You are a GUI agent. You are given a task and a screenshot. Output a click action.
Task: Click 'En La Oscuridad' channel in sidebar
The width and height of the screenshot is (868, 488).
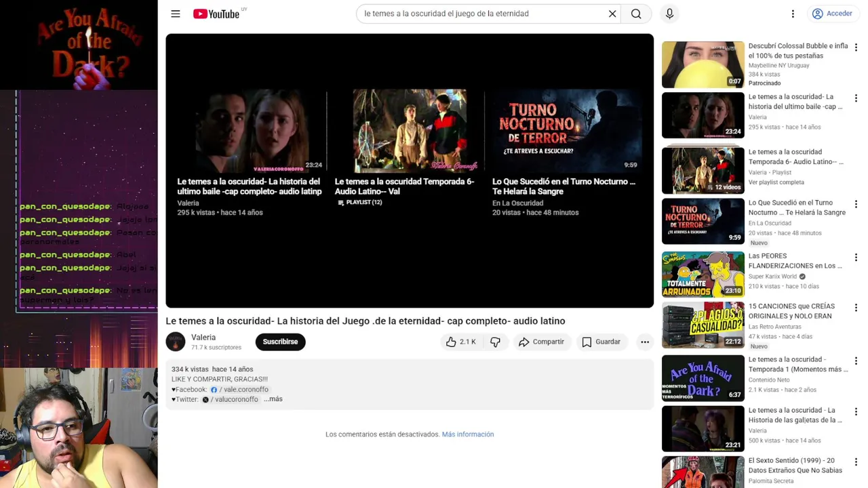click(x=770, y=223)
